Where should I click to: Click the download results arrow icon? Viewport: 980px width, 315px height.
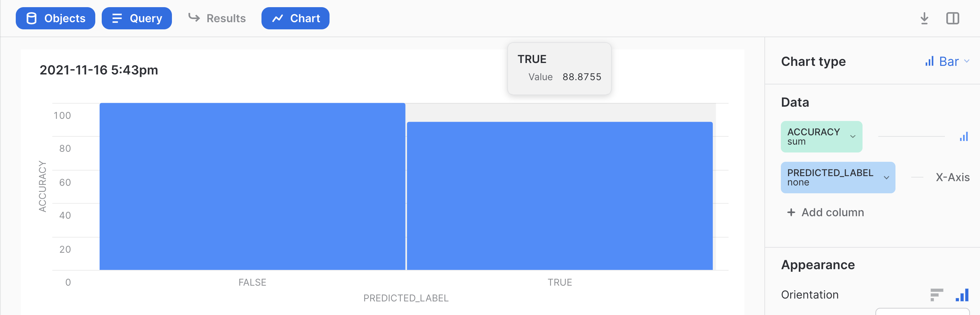click(924, 18)
